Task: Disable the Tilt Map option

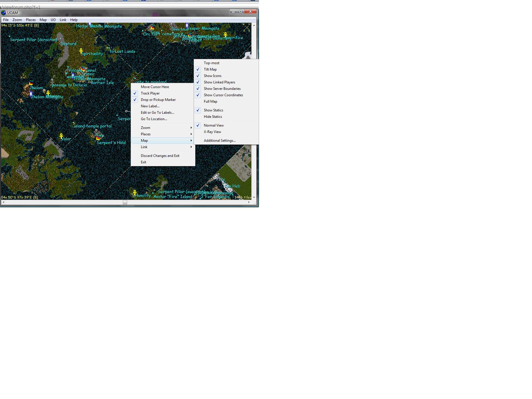Action: 210,69
